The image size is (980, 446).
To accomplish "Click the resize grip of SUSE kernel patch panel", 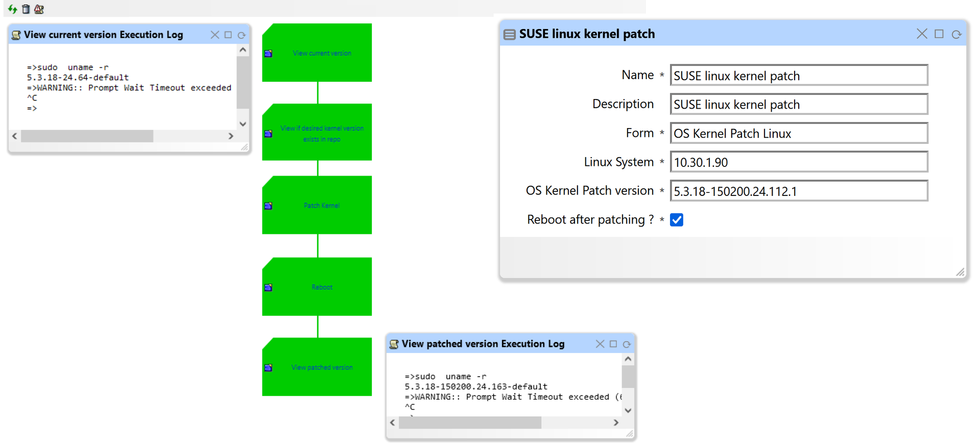I will 961,272.
